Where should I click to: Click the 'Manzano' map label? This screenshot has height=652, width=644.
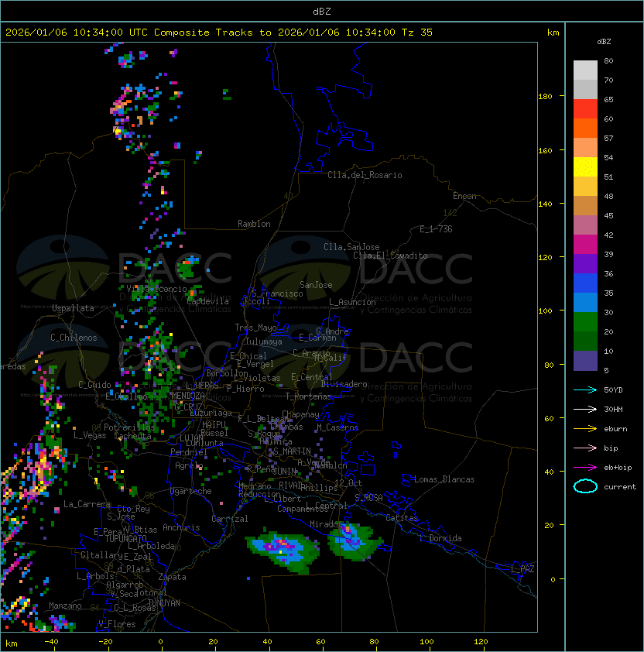tap(65, 606)
